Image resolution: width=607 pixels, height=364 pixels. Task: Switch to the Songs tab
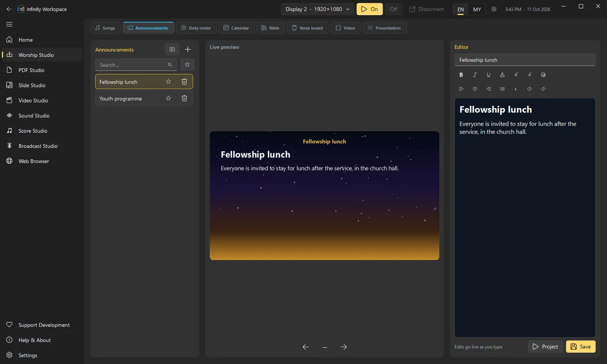pos(105,28)
